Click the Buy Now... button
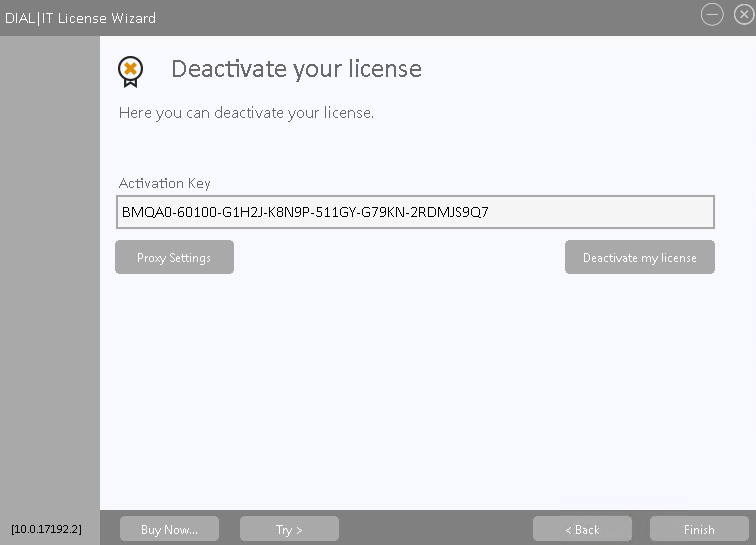 (x=169, y=529)
